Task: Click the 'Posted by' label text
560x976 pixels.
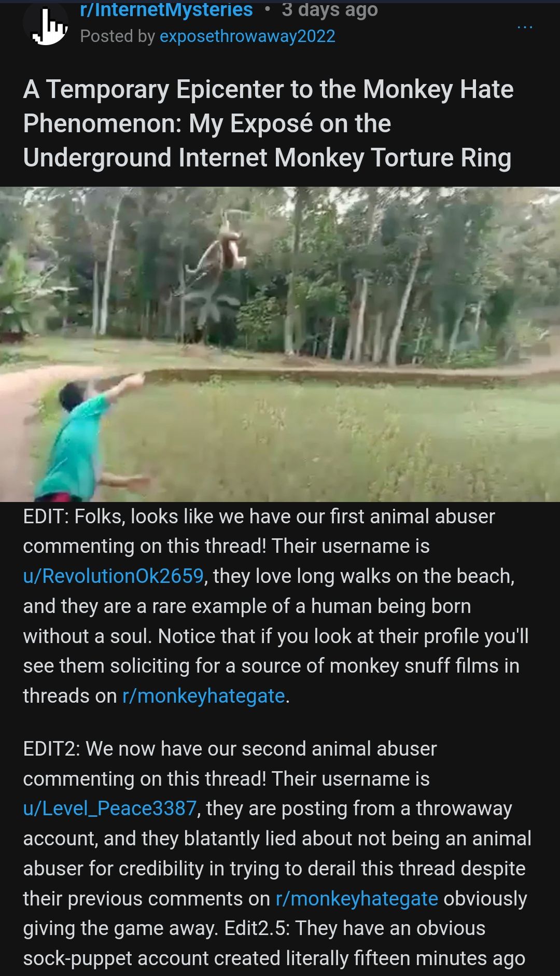Action: coord(118,36)
